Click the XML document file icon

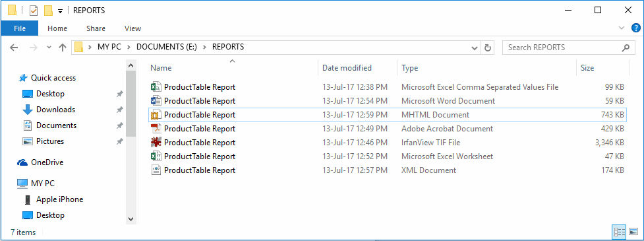click(x=156, y=170)
